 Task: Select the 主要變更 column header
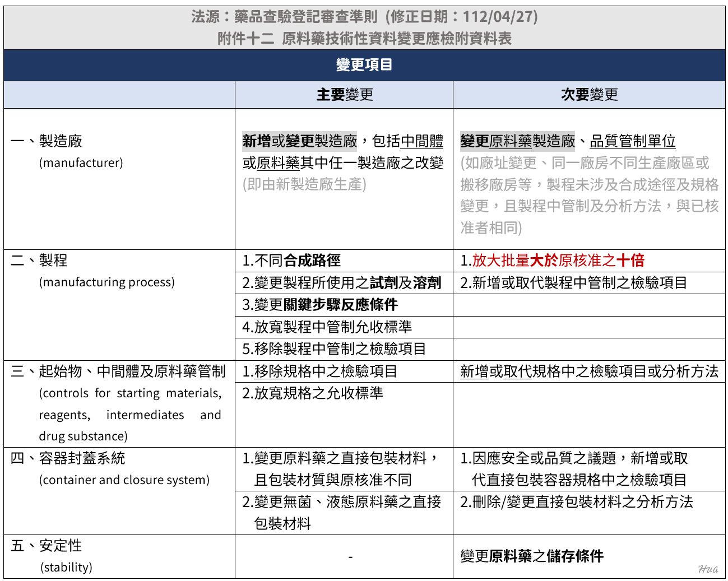pyautogui.click(x=344, y=95)
